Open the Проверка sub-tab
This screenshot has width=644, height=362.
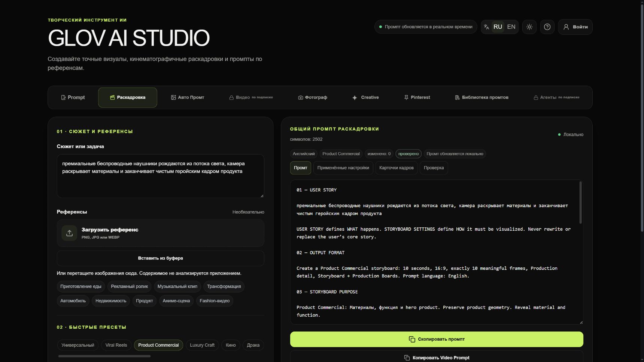coord(434,168)
